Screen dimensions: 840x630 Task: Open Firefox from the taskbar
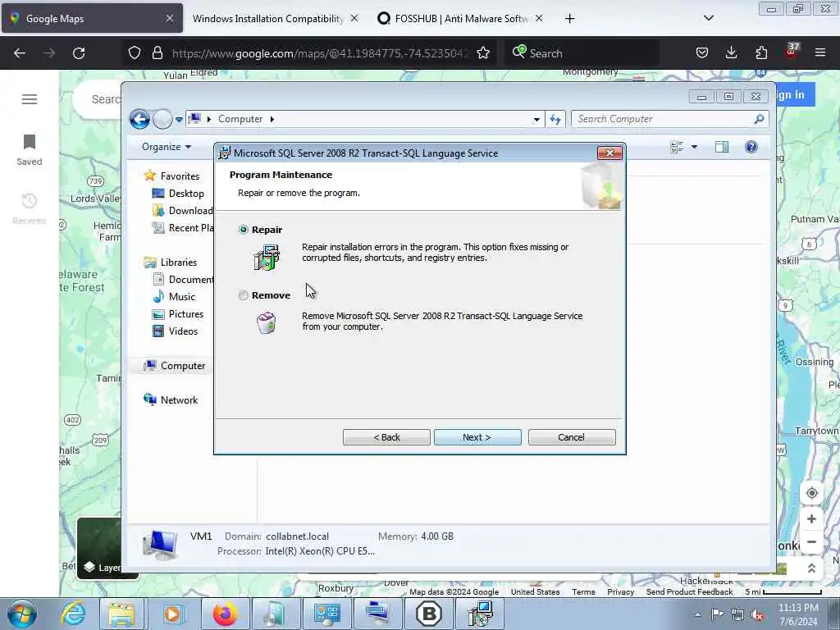pos(225,614)
